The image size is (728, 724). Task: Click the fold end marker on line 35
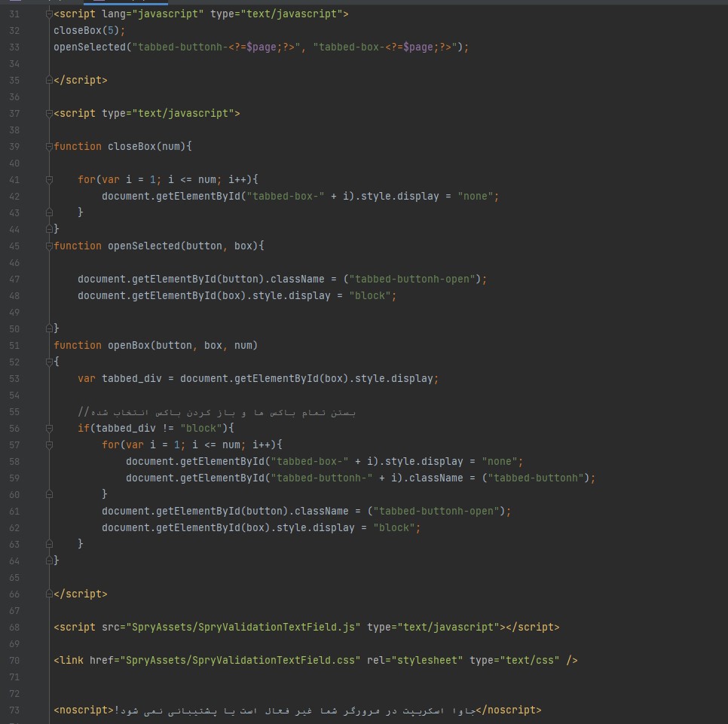coord(50,81)
